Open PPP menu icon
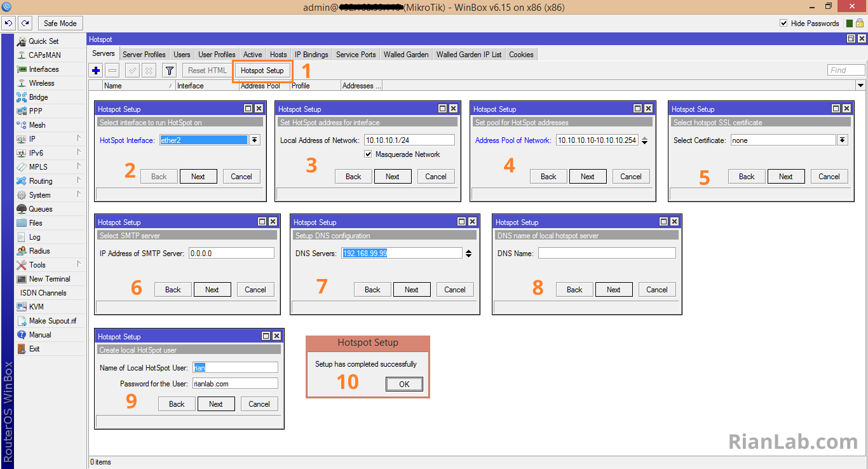This screenshot has width=868, height=469. point(22,111)
